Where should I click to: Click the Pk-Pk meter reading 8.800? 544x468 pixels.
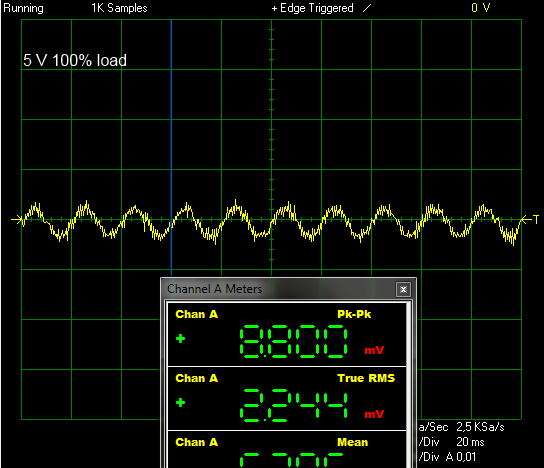tap(294, 342)
